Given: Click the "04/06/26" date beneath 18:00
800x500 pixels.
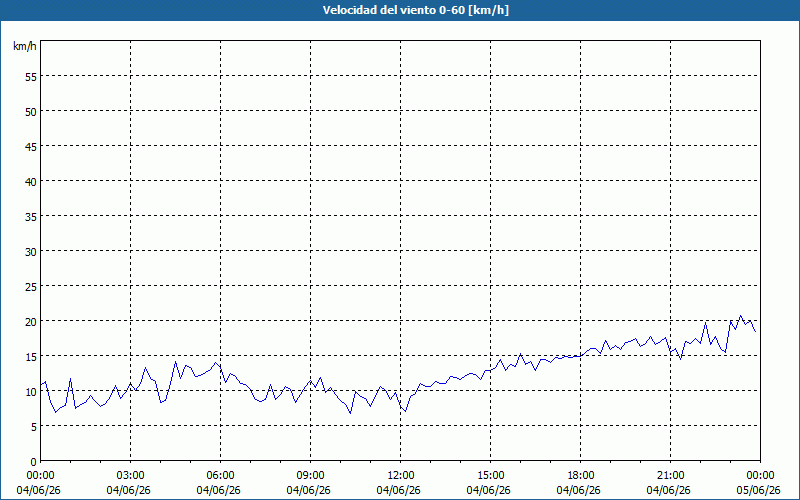Looking at the screenshot, I should [579, 490].
